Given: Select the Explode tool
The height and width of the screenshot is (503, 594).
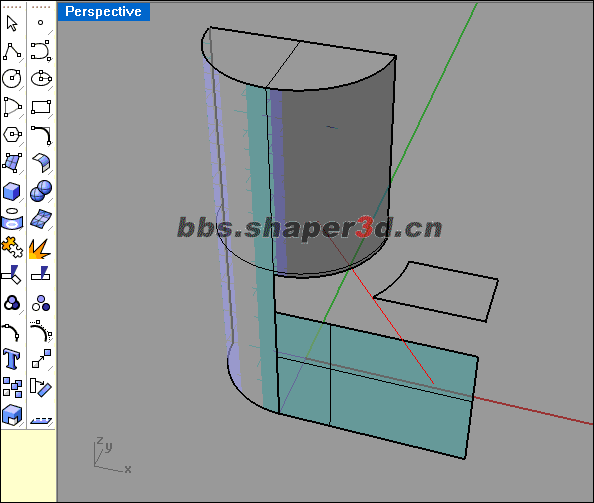Looking at the screenshot, I should [39, 249].
